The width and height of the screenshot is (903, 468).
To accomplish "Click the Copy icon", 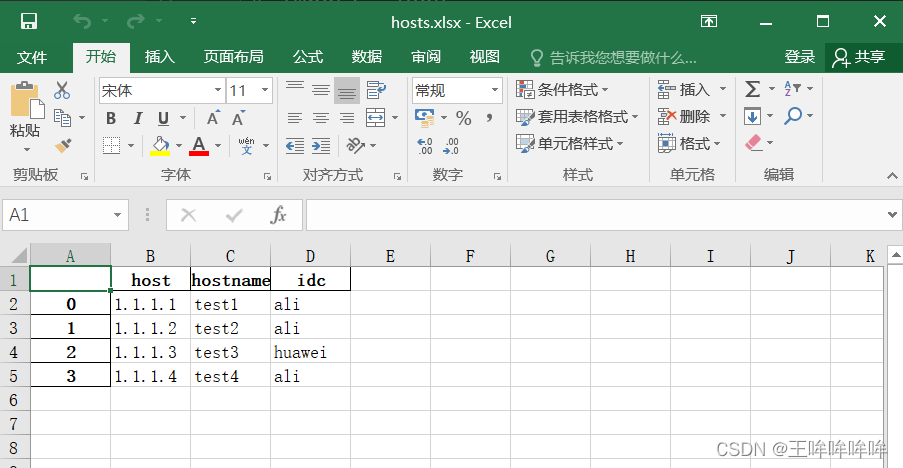I will 62,117.
